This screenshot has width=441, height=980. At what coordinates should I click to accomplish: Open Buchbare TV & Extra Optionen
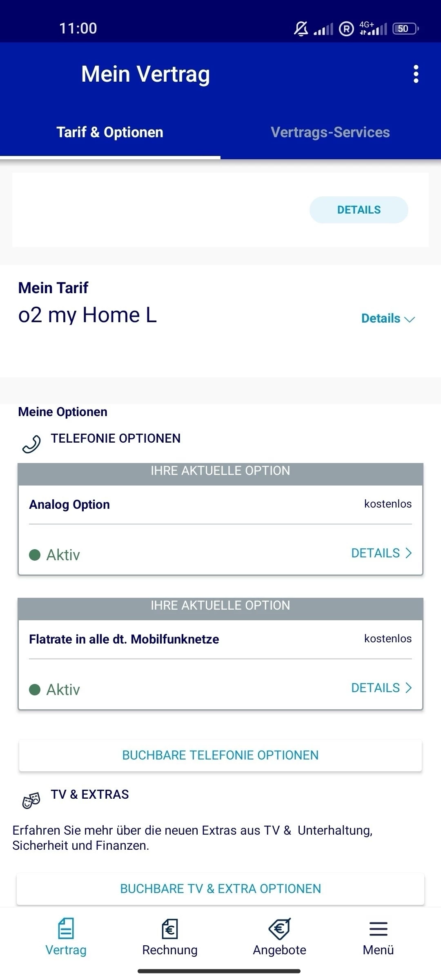tap(220, 889)
